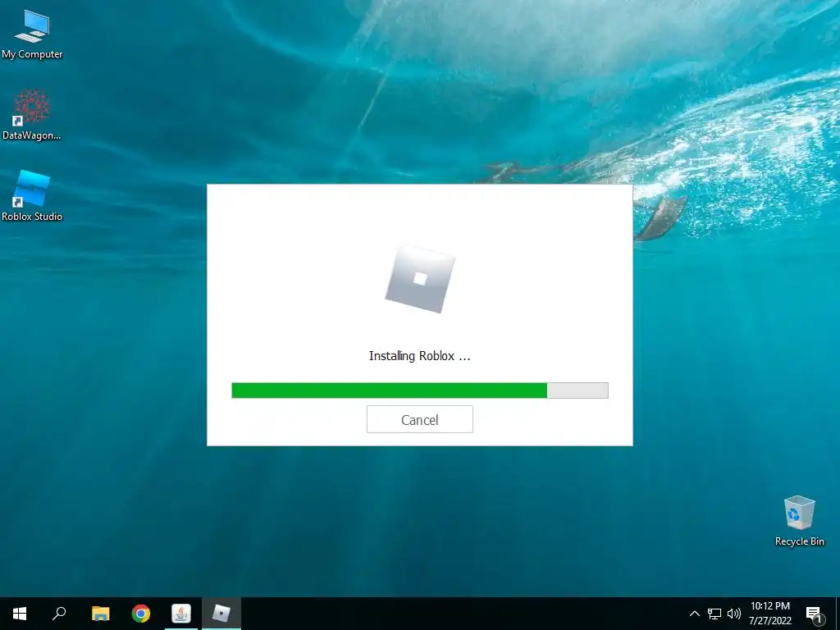
Task: Click the 'Installing Roblox ...' status text
Action: click(x=419, y=356)
